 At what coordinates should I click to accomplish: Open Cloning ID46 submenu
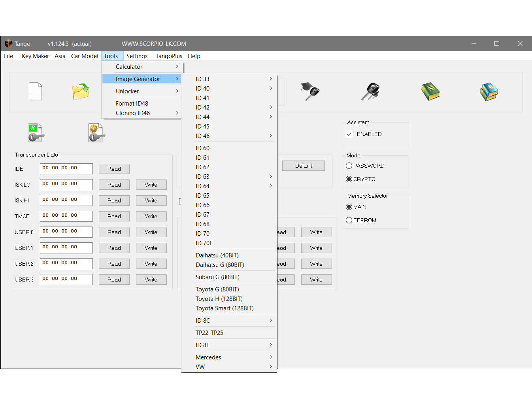point(141,113)
